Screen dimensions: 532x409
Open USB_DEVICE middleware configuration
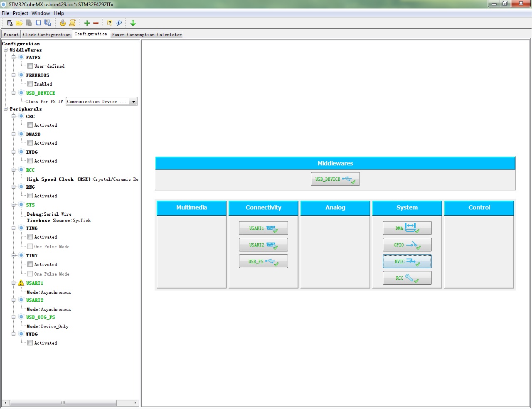(x=335, y=179)
